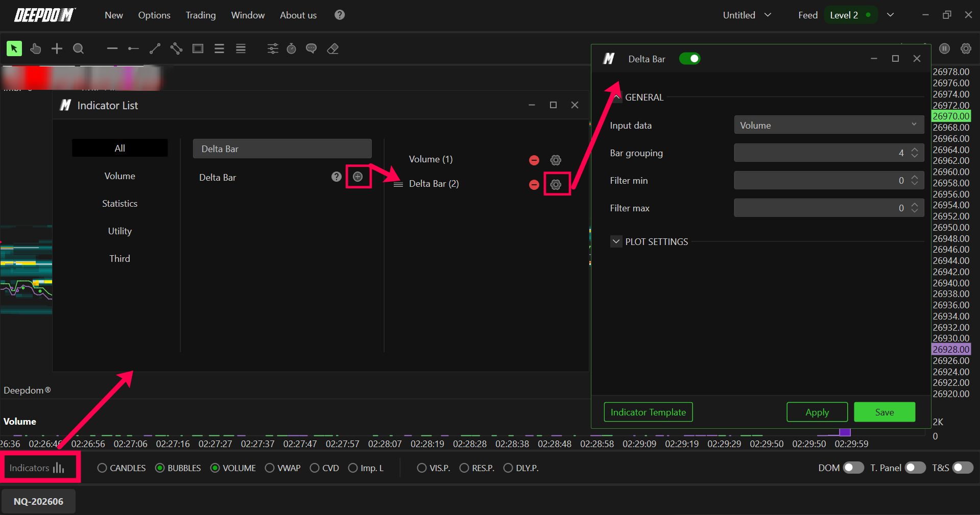Open chart settings gear beside the pause icon

pos(966,48)
